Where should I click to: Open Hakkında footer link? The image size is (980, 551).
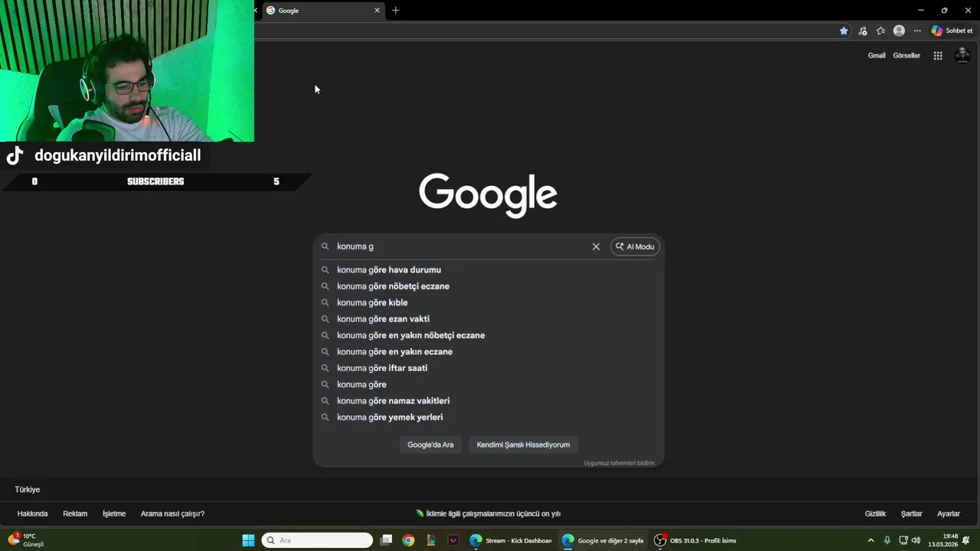[x=32, y=514]
